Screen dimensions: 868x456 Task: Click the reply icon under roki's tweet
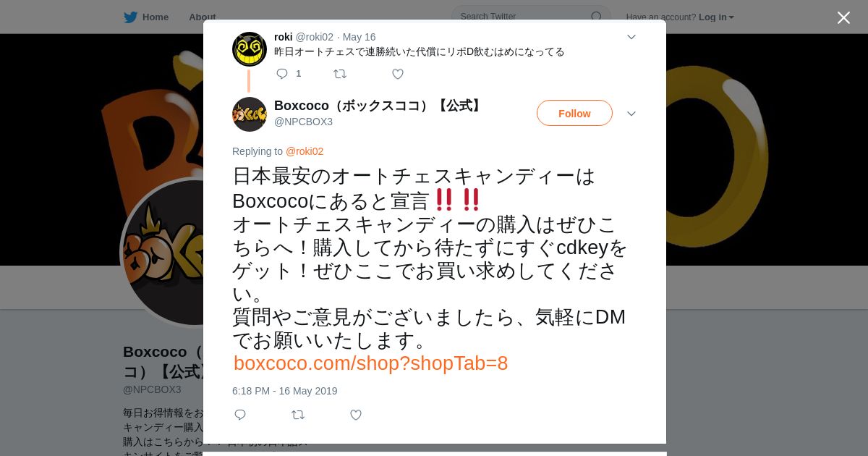pos(282,74)
